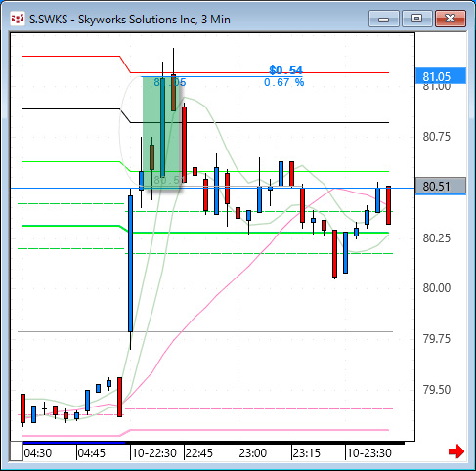Screen dimensions: 476x471
Task: Close the S.SWKS chart window
Action: [x=451, y=19]
